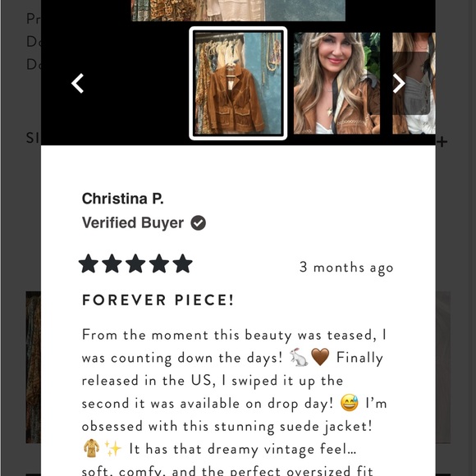476x476 pixels.
Task: Click the brown heart emoji
Action: coord(320,357)
